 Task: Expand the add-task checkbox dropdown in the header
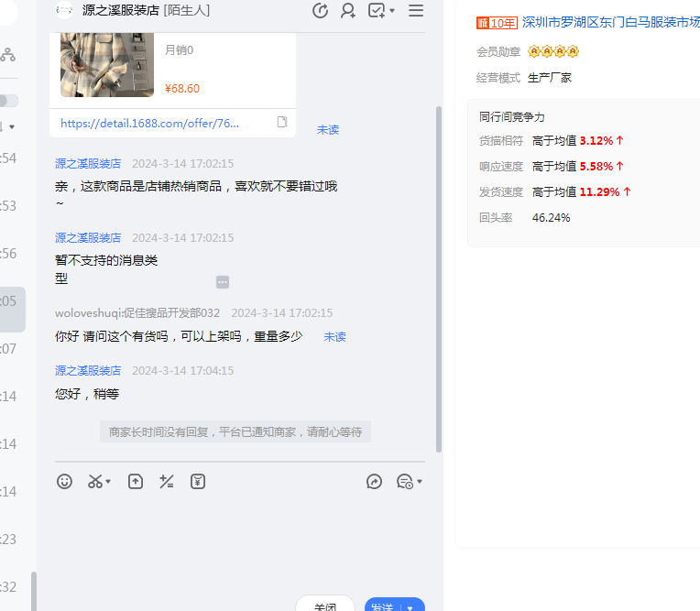392,11
